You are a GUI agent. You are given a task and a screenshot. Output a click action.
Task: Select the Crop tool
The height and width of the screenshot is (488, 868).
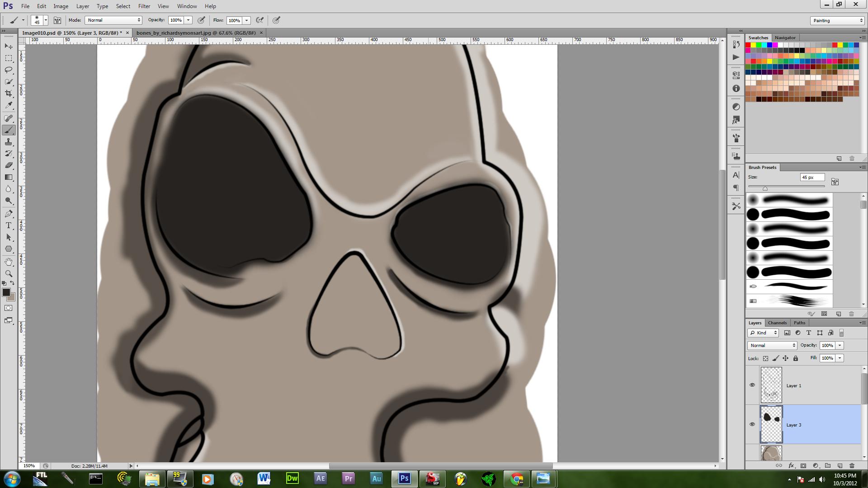coord(9,94)
